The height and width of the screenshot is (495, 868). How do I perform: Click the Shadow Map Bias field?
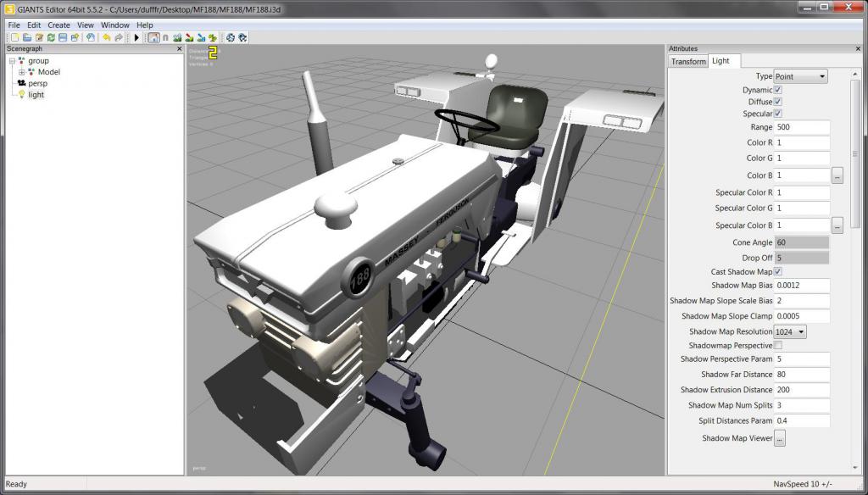click(x=802, y=285)
